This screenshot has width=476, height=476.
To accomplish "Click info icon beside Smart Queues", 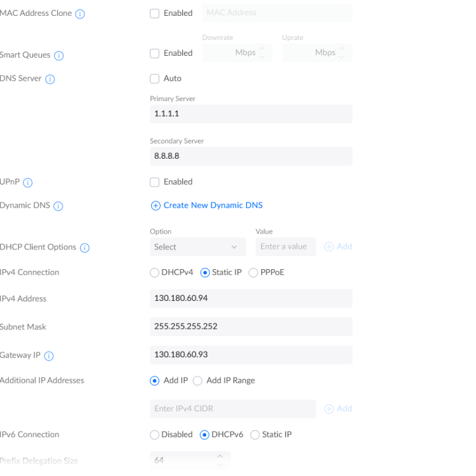I will 59,56.
